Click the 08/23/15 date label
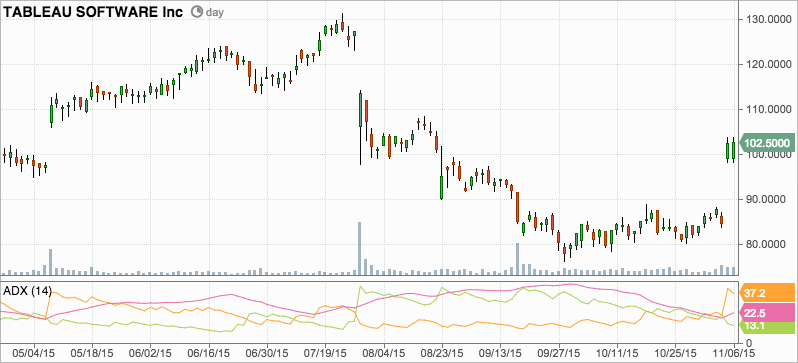Screen dimensions: 798x363 442,352
